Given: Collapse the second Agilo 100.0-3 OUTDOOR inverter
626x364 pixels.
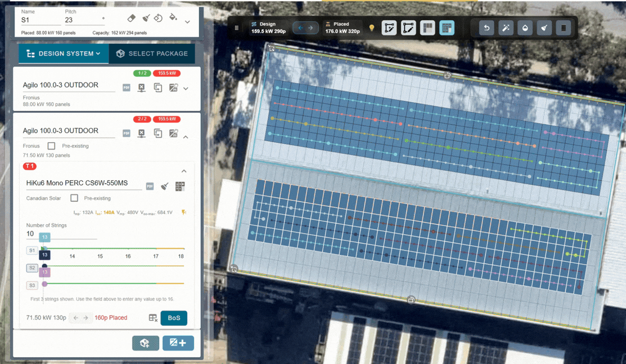Looking at the screenshot, I should point(186,136).
